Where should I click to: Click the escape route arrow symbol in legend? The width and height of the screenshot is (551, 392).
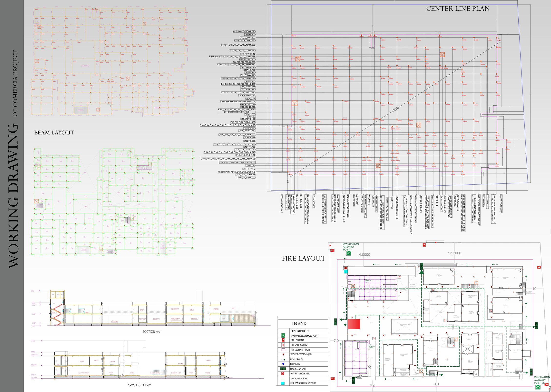point(283,359)
